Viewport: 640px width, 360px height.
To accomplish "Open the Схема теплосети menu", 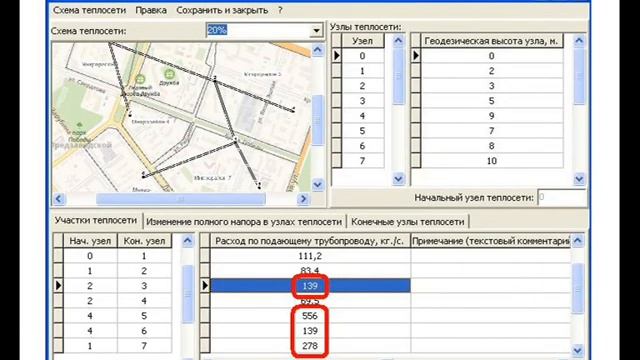I will (x=89, y=10).
